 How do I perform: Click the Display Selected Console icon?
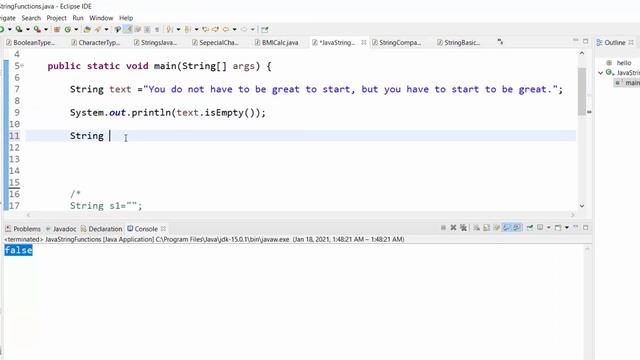[x=540, y=228]
